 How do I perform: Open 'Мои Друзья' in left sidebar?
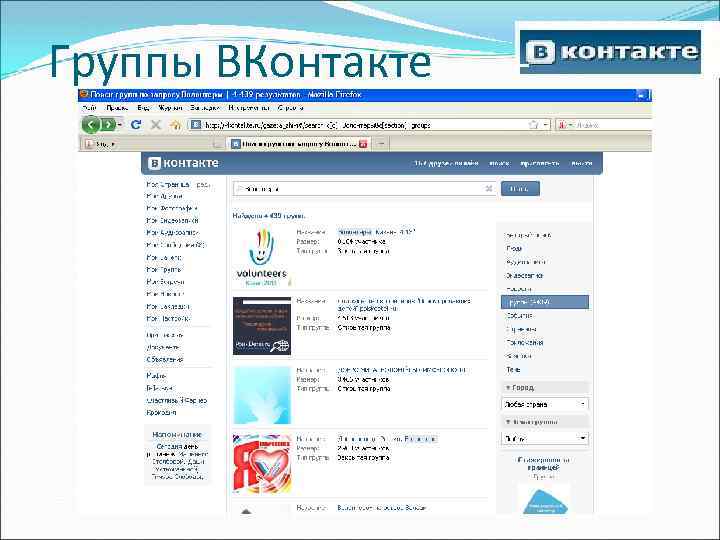coord(164,196)
